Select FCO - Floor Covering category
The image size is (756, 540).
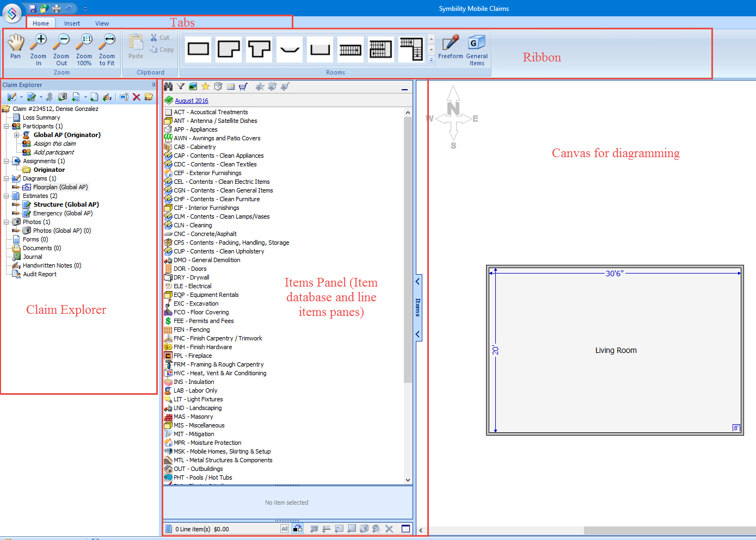click(201, 312)
